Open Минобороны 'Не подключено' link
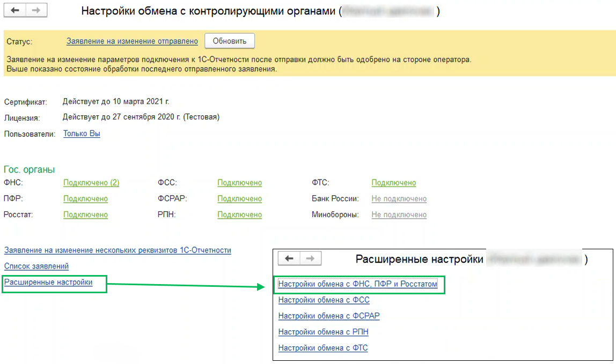 coord(399,215)
